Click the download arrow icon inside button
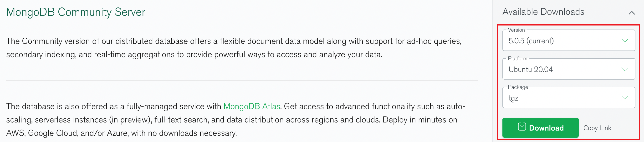Screen dimensions: 644x142 522,126
